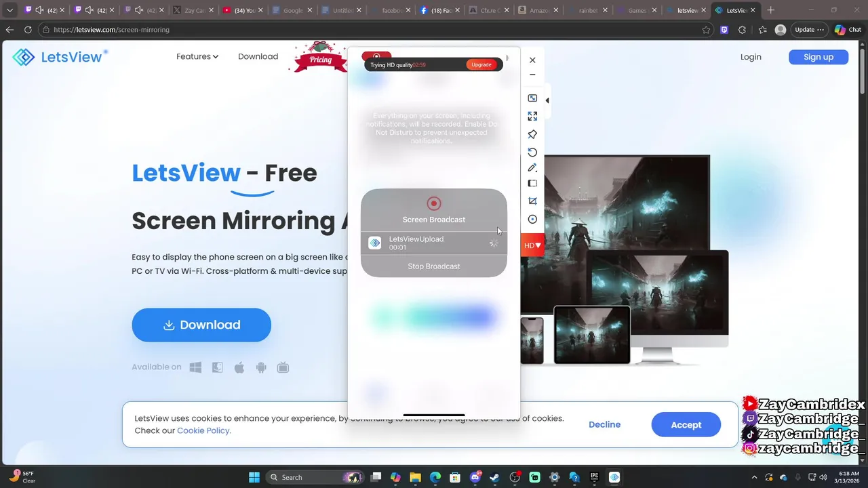Viewport: 868px width, 488px height.
Task: Stop Broadcast on the mirrored phone
Action: [x=434, y=266]
